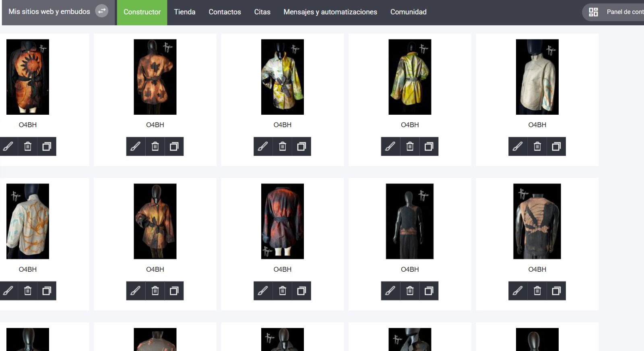Delete the orange sunflower jacket item
644x351 pixels.
click(x=28, y=147)
